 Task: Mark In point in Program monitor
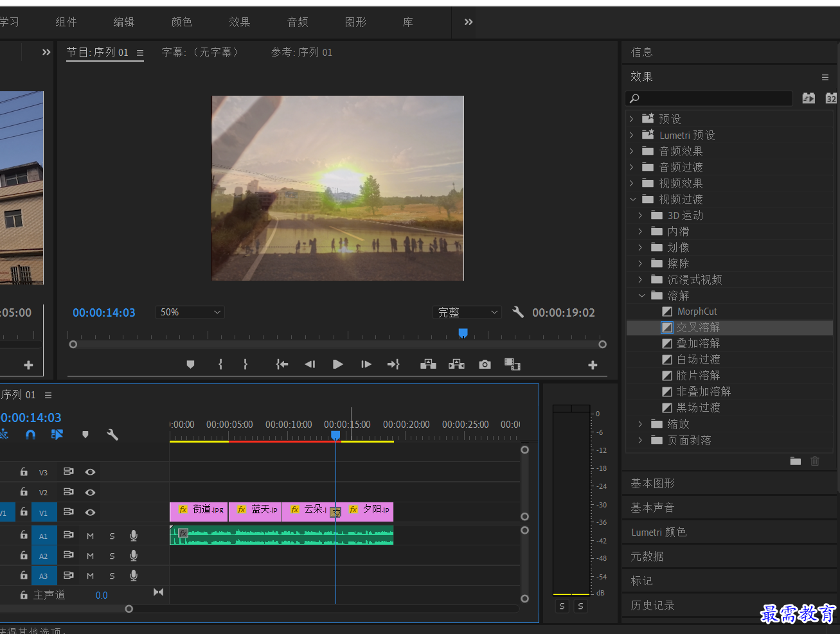coord(220,364)
